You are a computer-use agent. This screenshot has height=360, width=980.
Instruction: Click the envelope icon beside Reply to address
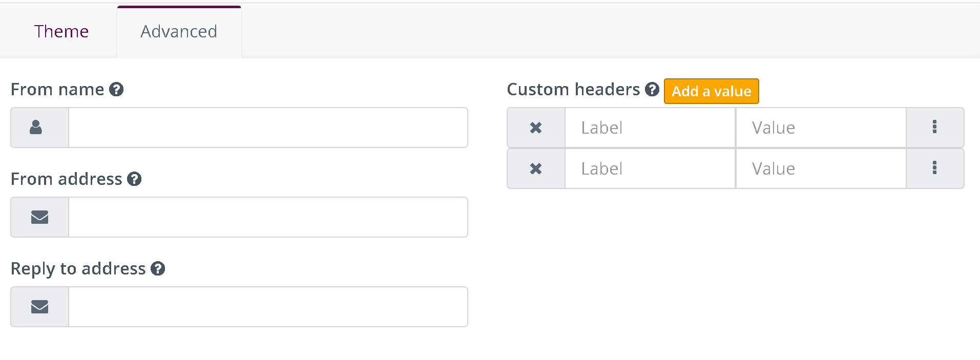coord(38,306)
